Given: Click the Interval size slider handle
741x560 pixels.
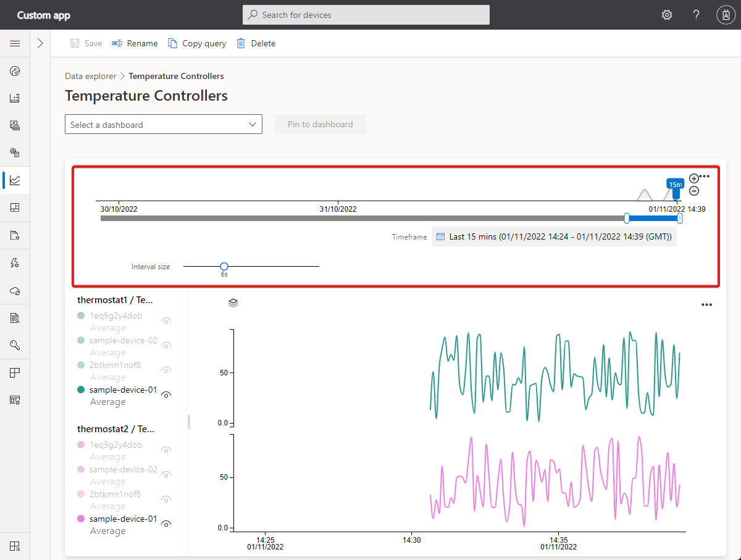Looking at the screenshot, I should [x=224, y=266].
